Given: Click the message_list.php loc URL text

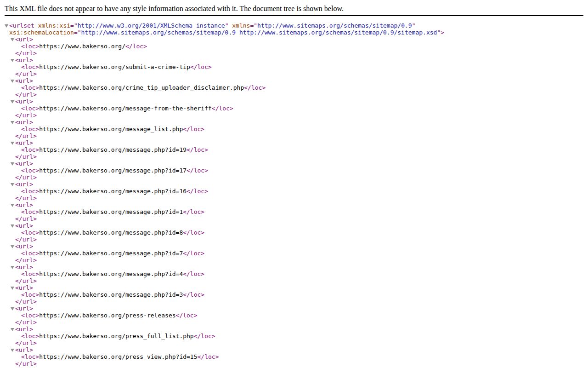Looking at the screenshot, I should pos(111,129).
